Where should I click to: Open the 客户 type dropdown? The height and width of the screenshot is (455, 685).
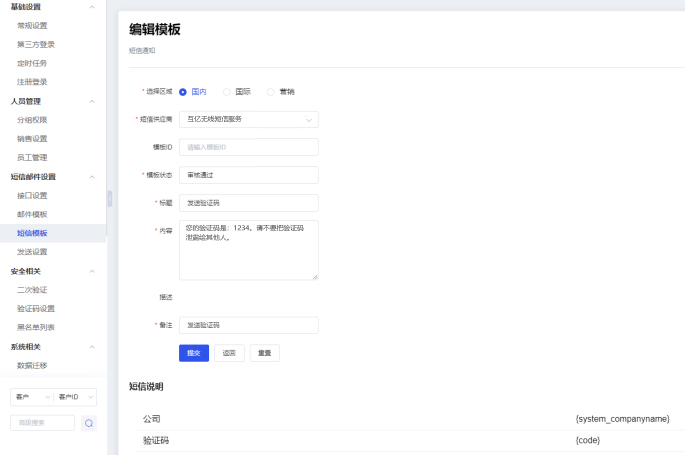[31, 397]
